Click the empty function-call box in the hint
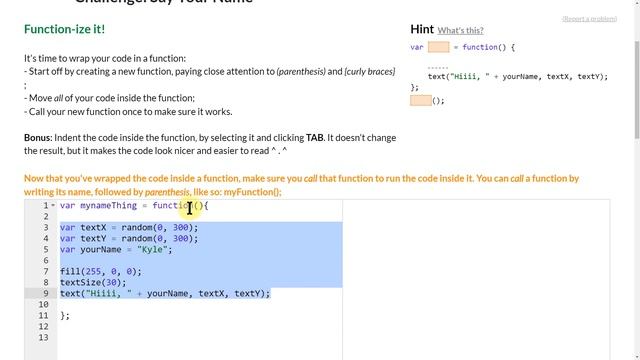640x360 pixels. pyautogui.click(x=421, y=100)
